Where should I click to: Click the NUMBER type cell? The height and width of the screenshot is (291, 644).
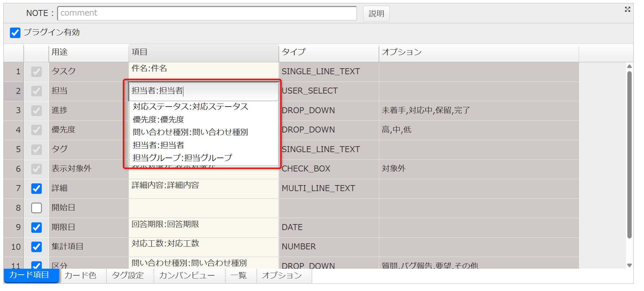[x=329, y=247]
